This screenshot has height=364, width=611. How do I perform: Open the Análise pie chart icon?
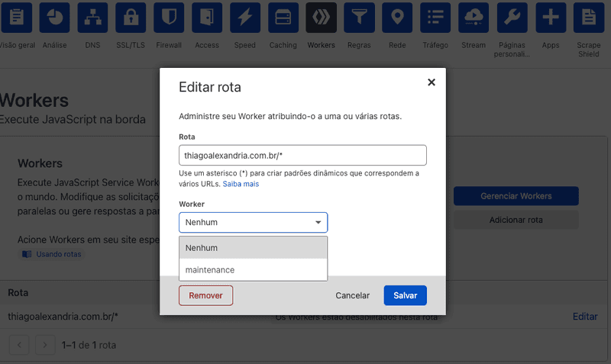[x=54, y=18]
